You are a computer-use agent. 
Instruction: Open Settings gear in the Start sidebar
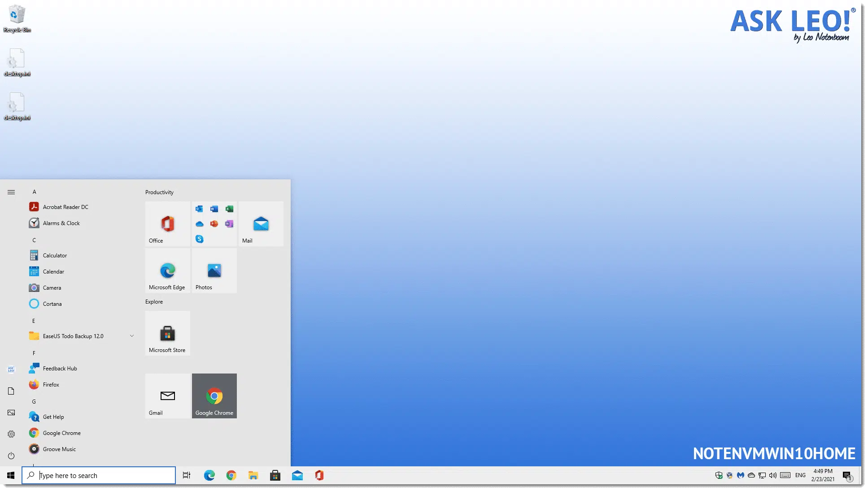point(11,434)
